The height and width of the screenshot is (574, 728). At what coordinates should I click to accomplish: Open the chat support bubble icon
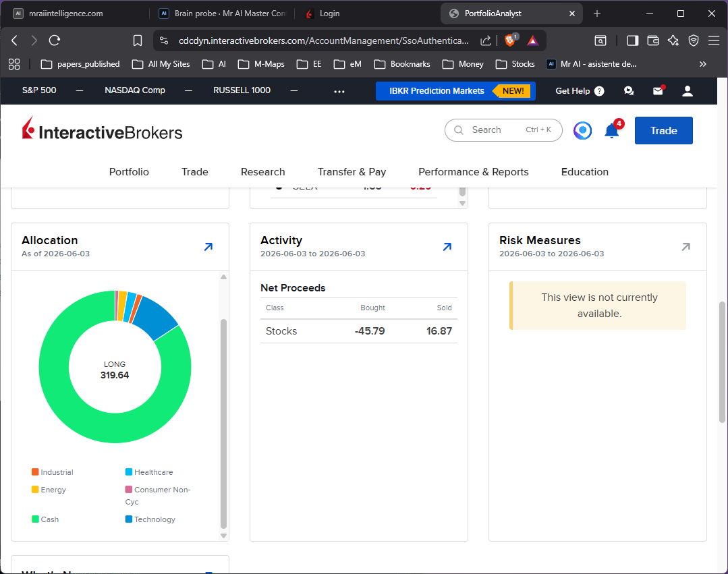(x=629, y=91)
